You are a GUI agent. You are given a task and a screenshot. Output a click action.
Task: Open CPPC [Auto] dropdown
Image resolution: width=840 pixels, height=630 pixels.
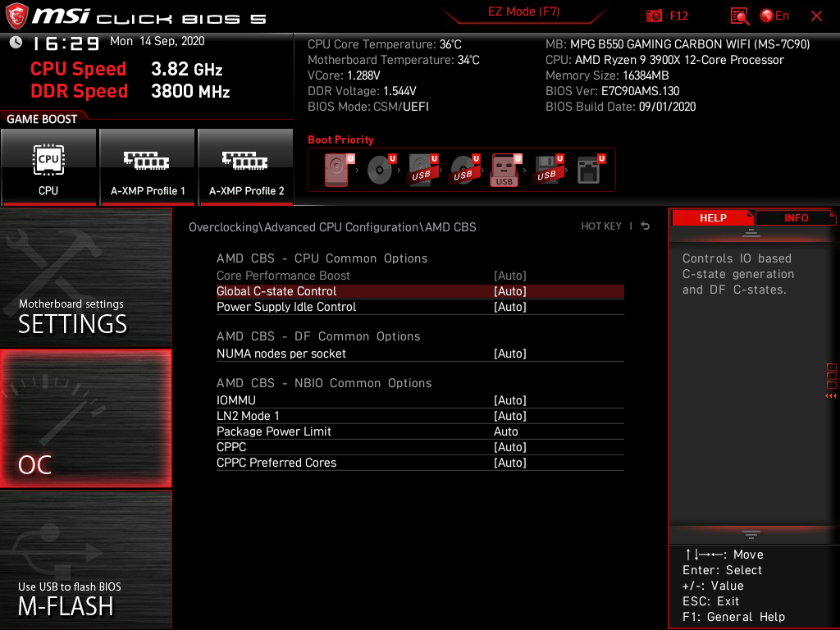(510, 447)
